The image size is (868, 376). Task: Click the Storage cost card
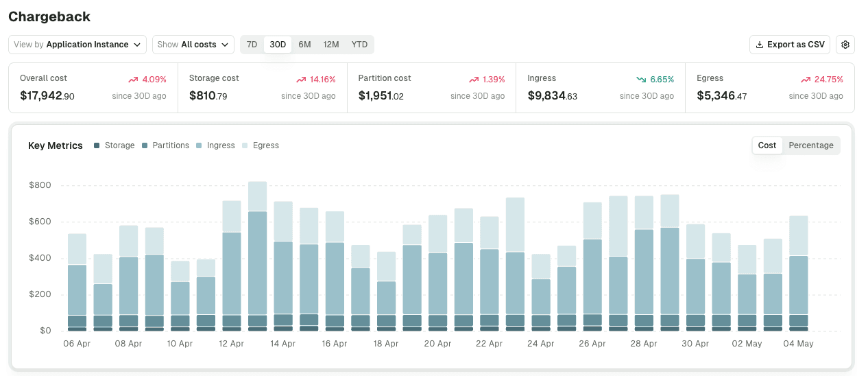(263, 88)
